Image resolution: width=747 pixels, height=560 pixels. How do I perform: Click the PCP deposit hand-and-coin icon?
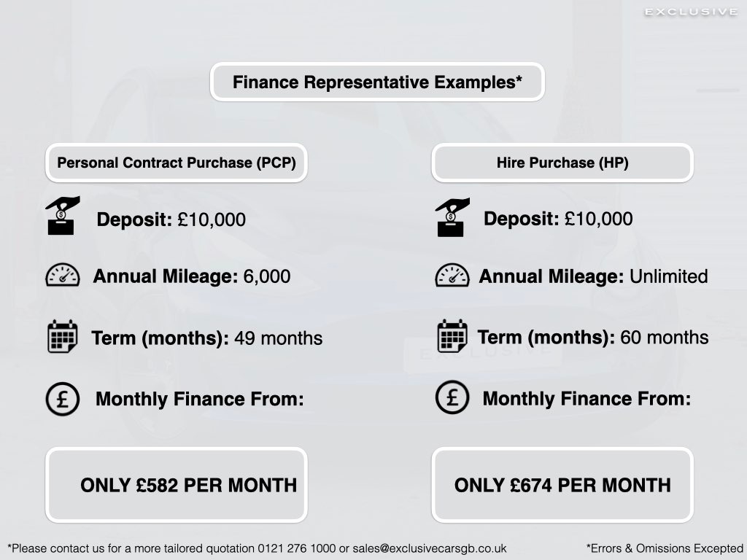[x=63, y=215]
